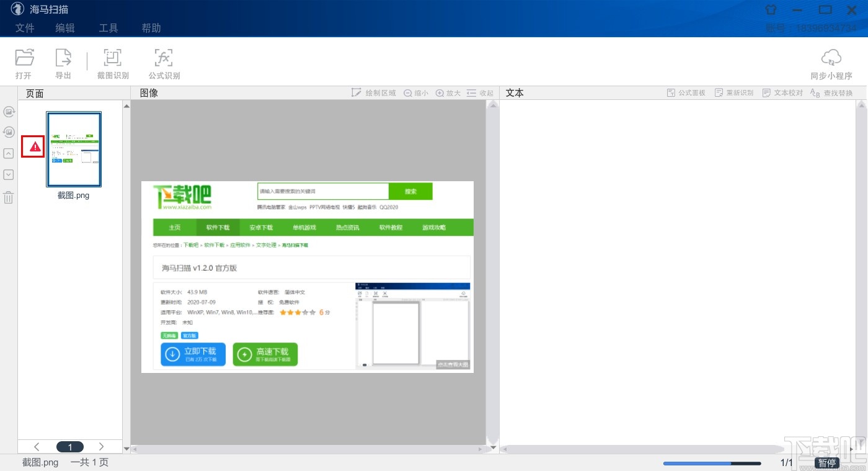Click 重新识别 to re-recognize text
This screenshot has height=471, width=868.
click(x=734, y=93)
